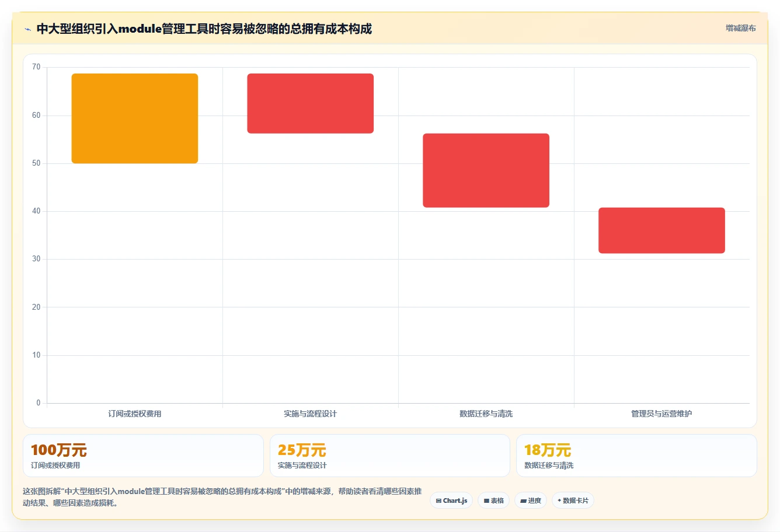Click the 增减瀑布 label in the header
Screen dimensions: 780x532
(740, 28)
